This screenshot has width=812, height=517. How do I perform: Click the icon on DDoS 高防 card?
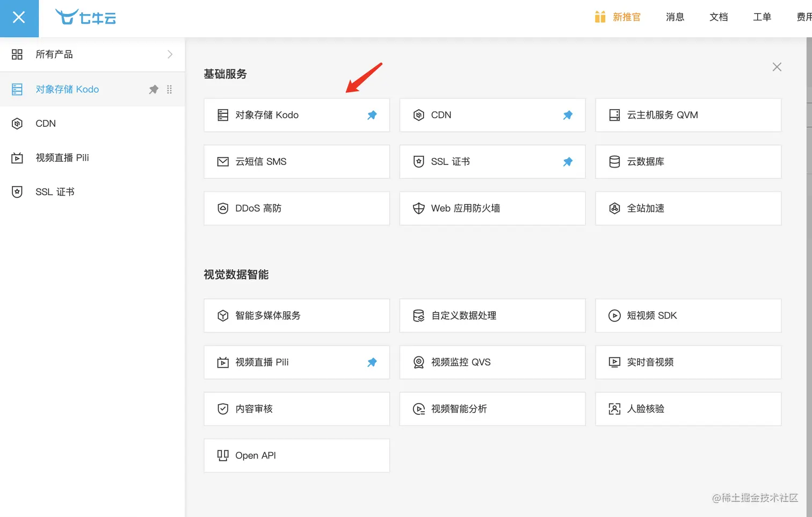(223, 209)
